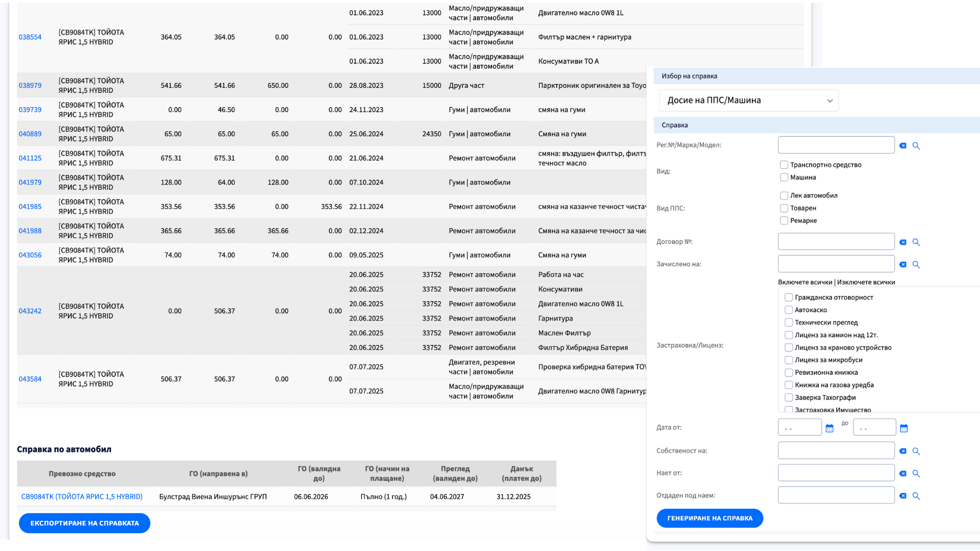
Task: Click the magnifier icon beside Зачислено на field
Action: click(x=916, y=265)
